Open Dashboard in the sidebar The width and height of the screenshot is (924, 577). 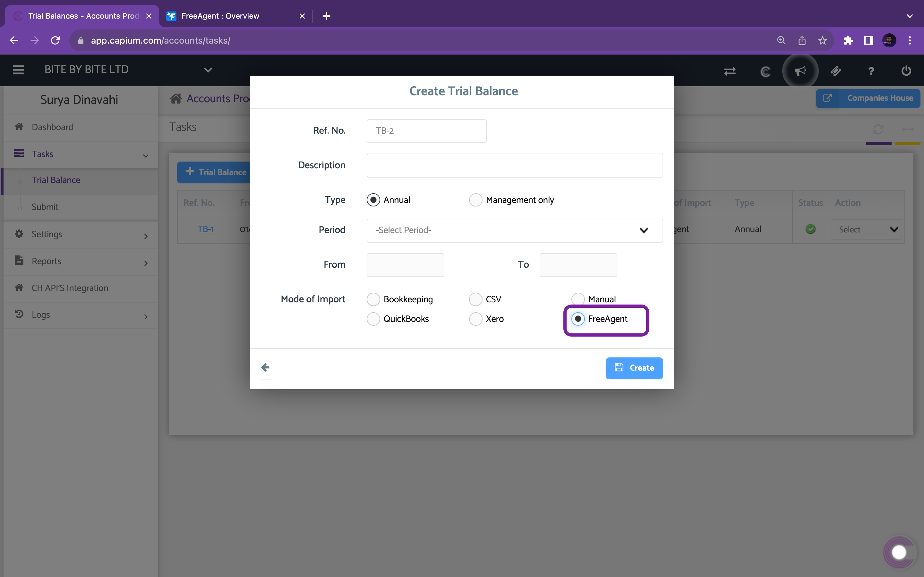point(52,127)
